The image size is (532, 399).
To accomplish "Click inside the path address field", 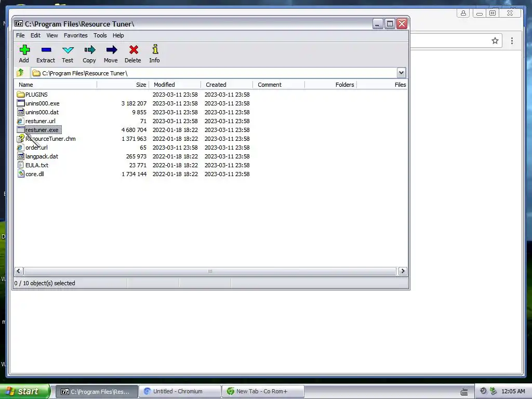I will pos(214,73).
